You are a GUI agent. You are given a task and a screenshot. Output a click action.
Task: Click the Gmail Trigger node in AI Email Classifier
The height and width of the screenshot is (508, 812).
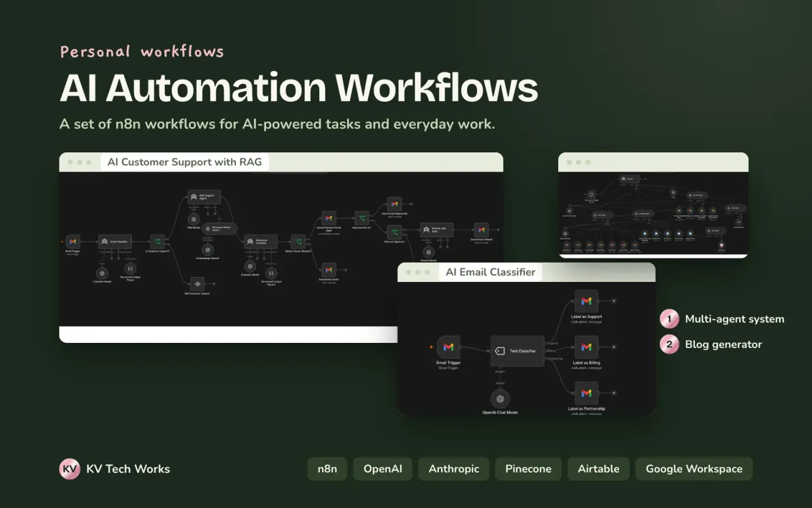(449, 347)
